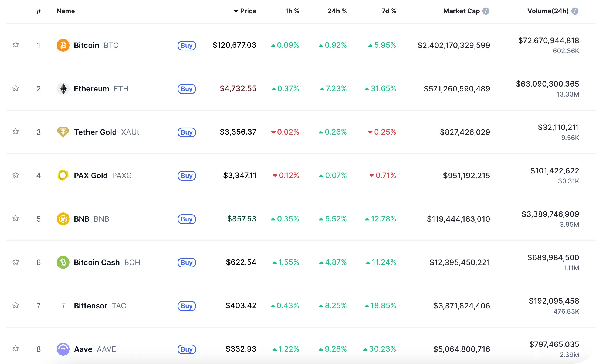Sort by the 7d % column header
This screenshot has width=596, height=364.
coord(389,11)
